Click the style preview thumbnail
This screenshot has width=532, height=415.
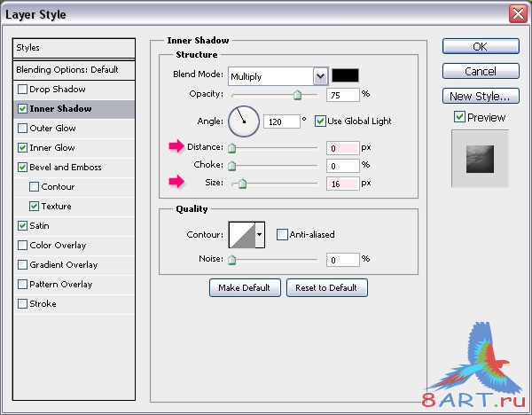coord(480,159)
